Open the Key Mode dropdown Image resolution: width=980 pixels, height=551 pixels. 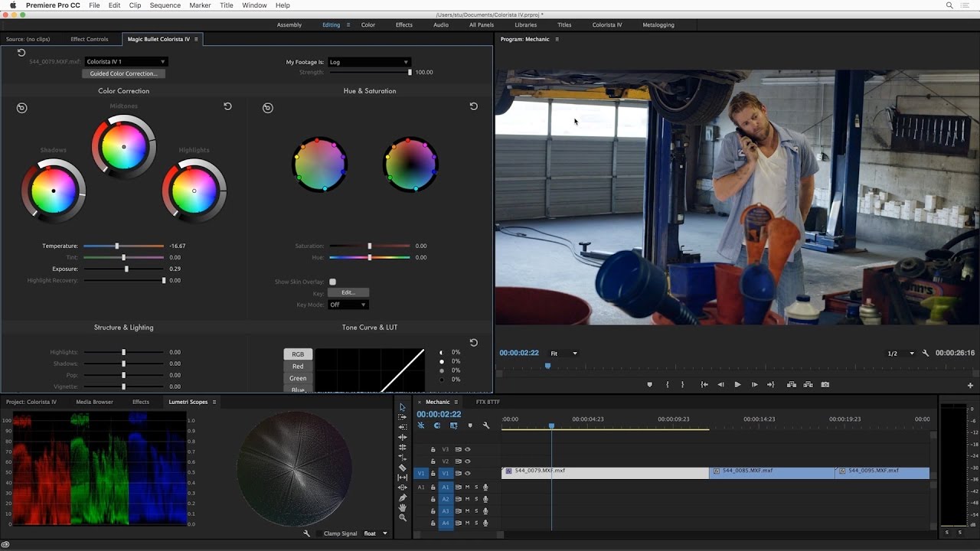point(348,305)
